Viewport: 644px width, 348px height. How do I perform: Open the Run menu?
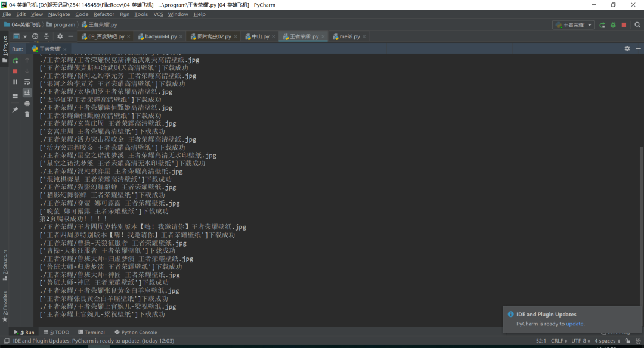(x=125, y=14)
